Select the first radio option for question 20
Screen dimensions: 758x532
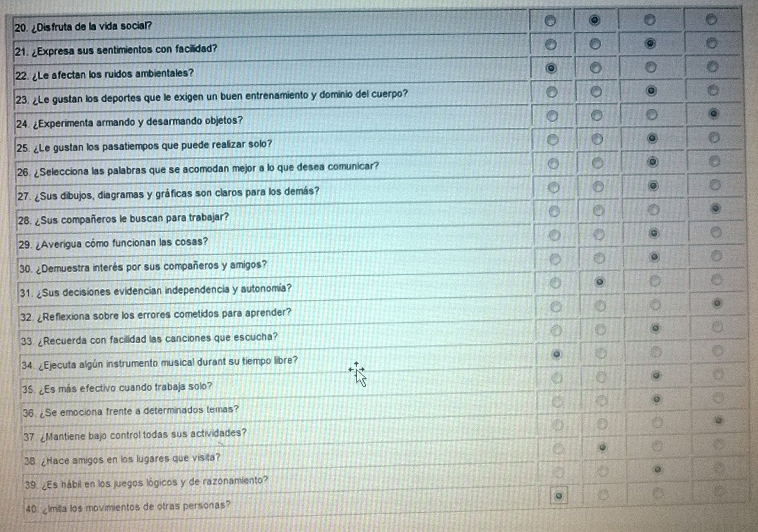551,21
